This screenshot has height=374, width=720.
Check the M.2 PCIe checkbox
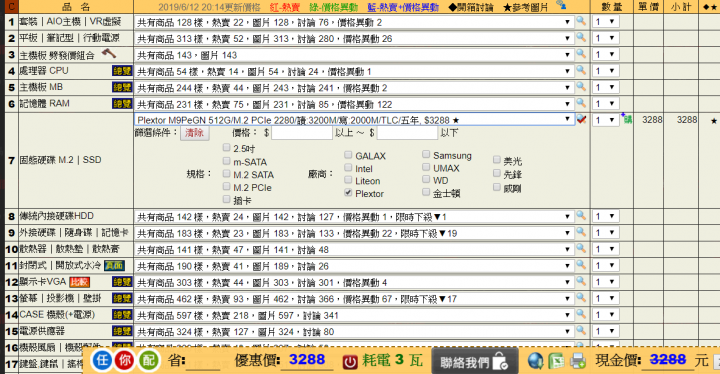(x=226, y=187)
